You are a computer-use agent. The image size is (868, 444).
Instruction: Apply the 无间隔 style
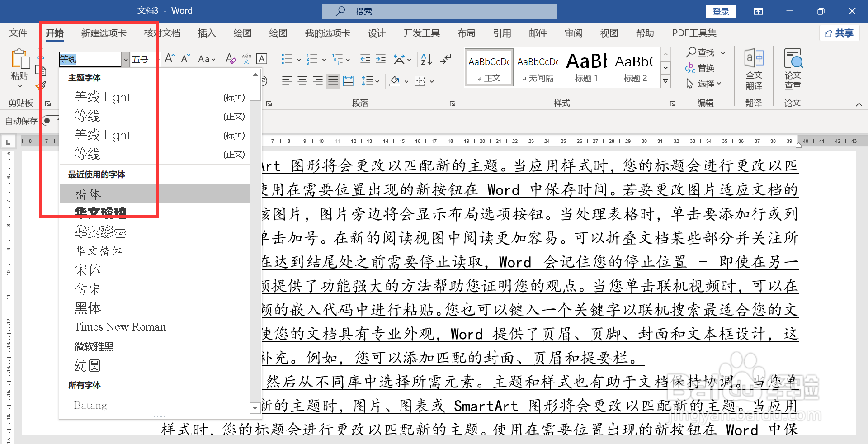pos(538,67)
